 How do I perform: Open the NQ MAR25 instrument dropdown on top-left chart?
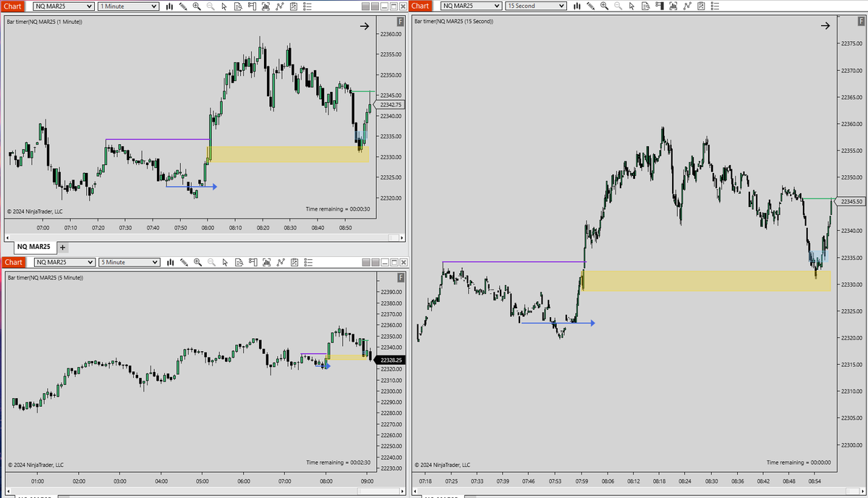61,6
